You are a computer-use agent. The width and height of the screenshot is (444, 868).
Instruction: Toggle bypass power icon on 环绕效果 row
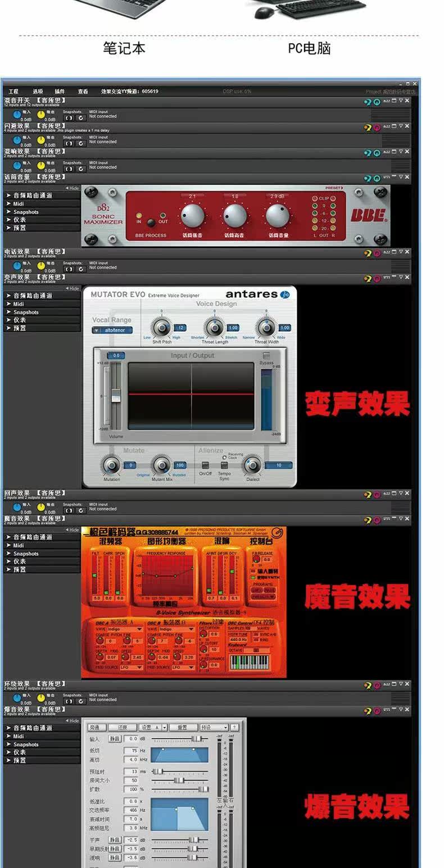pos(377,686)
